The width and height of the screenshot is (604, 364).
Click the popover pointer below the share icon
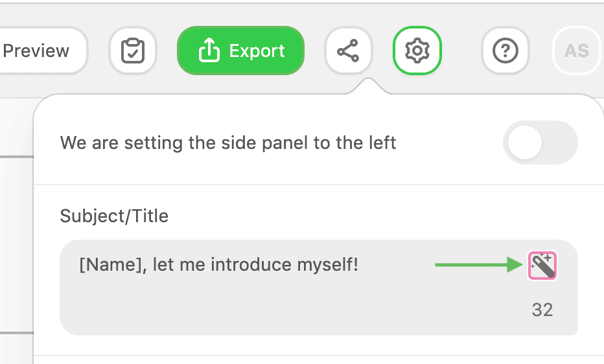click(368, 86)
